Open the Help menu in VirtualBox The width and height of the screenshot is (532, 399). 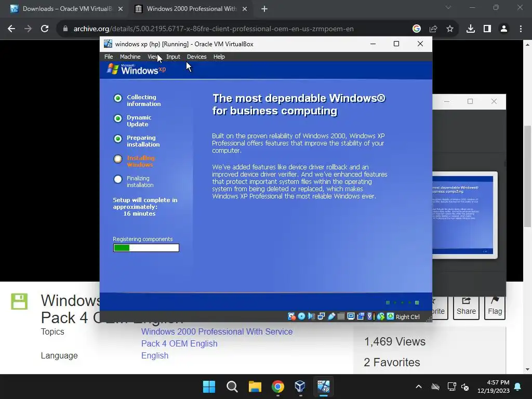click(x=219, y=57)
